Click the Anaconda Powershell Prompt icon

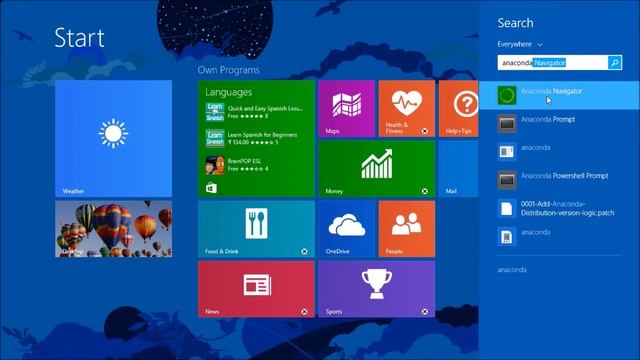click(507, 180)
